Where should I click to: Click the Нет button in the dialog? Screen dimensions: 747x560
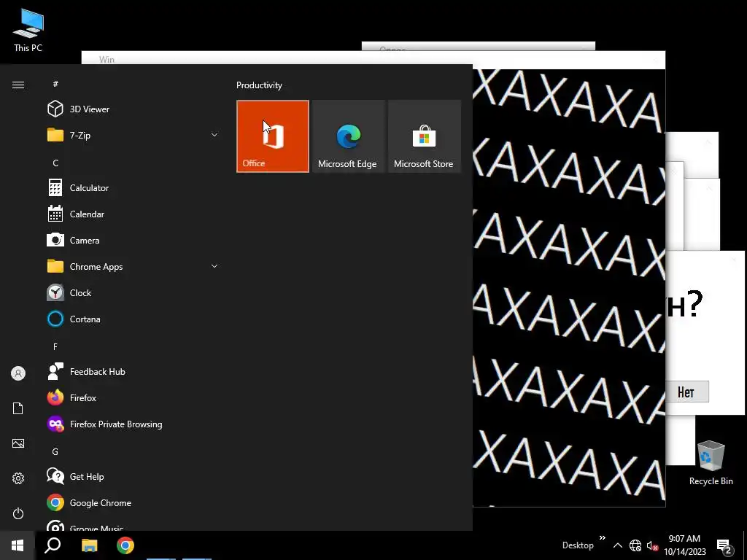pos(686,392)
